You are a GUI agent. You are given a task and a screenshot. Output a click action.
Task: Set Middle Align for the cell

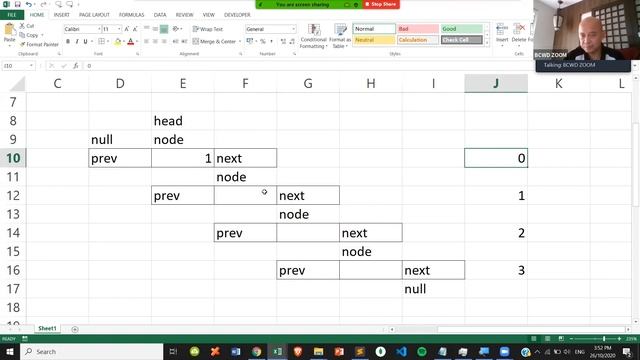tap(155, 29)
